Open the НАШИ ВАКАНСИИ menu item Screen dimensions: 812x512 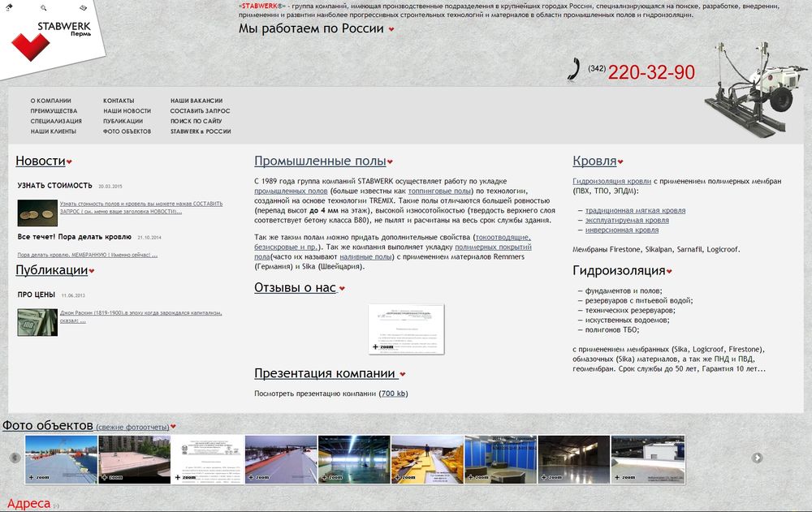pyautogui.click(x=197, y=101)
